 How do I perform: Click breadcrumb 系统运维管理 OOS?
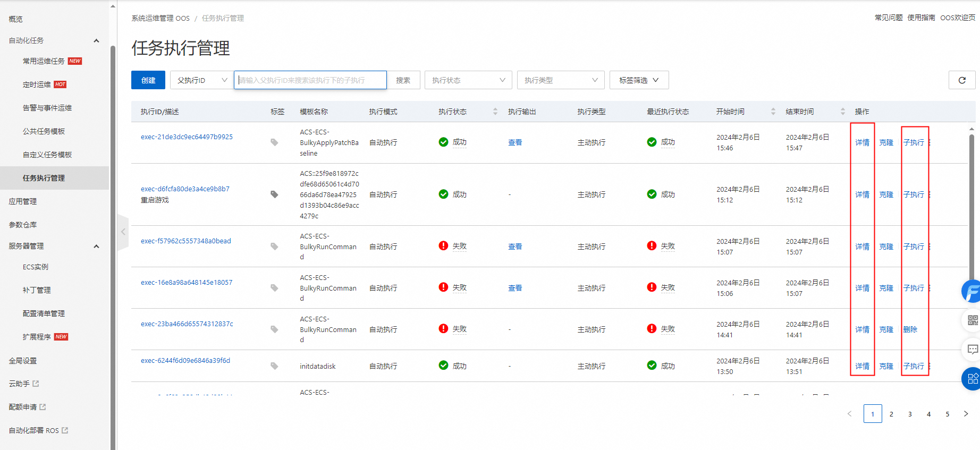tap(160, 18)
